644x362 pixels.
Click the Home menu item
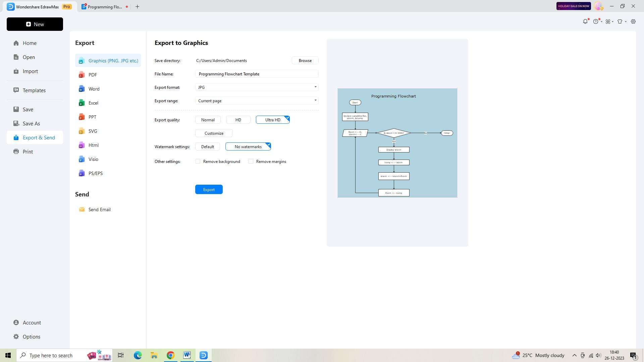(30, 43)
